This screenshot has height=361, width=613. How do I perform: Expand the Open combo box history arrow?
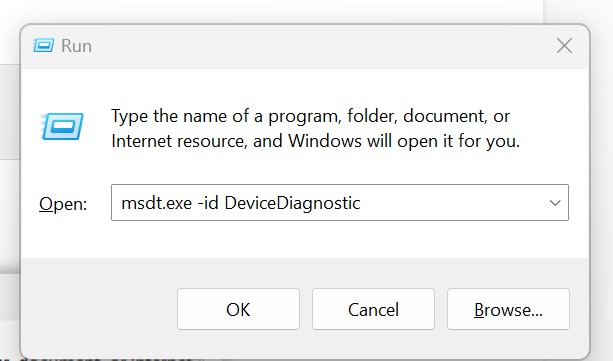(555, 203)
